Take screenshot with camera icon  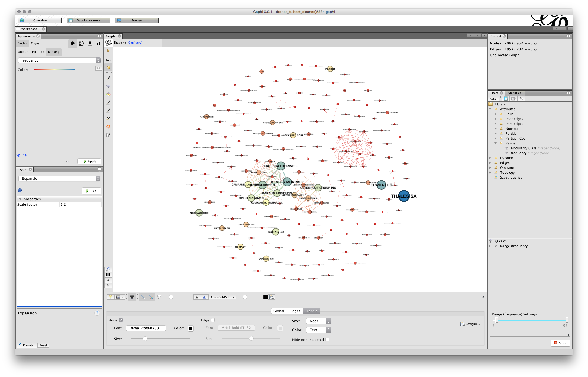118,297
